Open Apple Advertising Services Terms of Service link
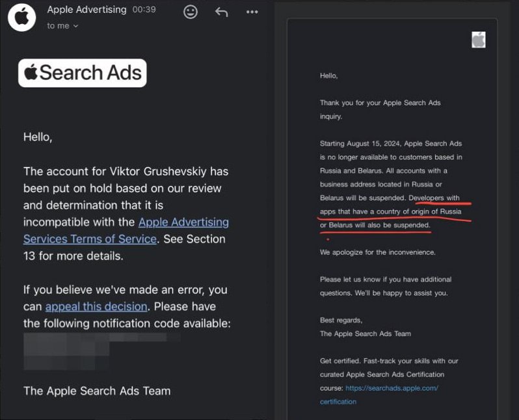519x420 pixels. pyautogui.click(x=126, y=231)
